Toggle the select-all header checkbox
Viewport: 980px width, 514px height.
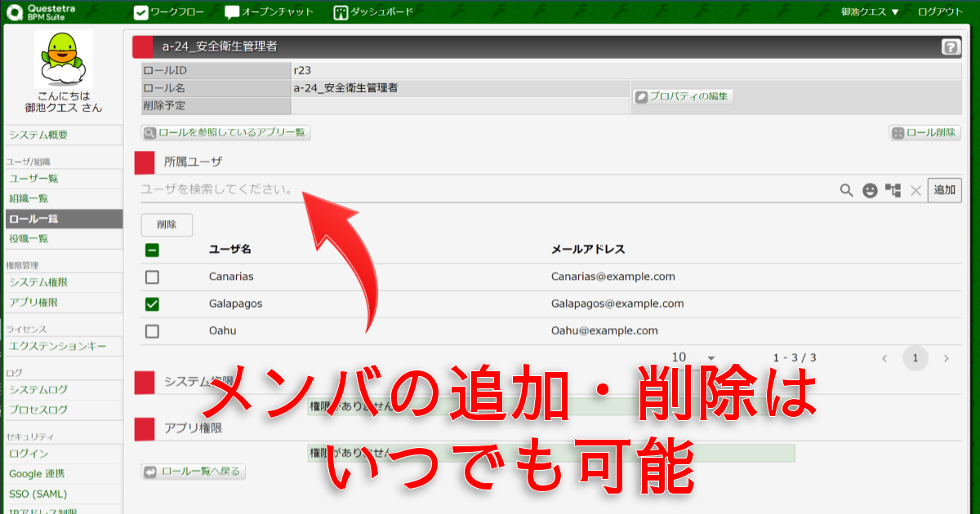[152, 250]
